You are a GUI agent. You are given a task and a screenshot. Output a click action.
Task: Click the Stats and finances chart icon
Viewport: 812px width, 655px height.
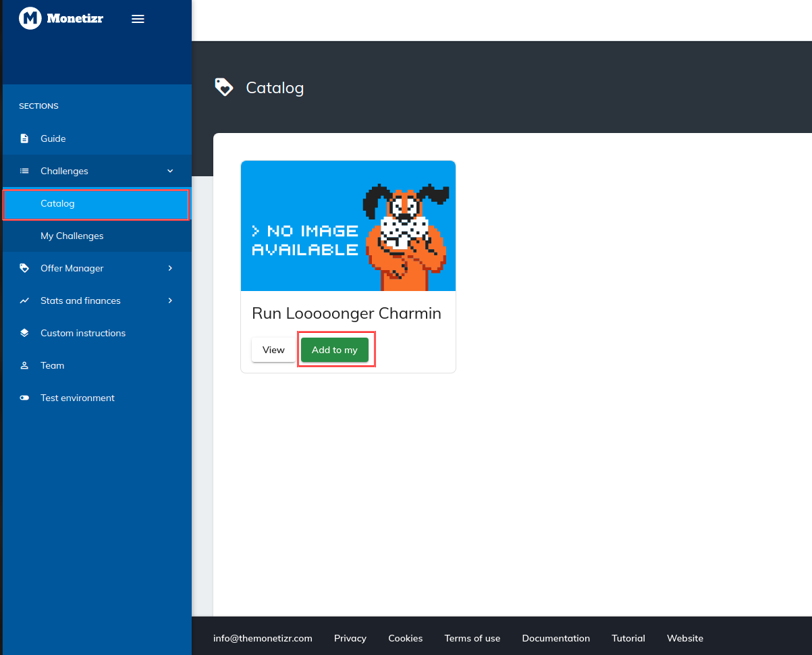coord(24,300)
